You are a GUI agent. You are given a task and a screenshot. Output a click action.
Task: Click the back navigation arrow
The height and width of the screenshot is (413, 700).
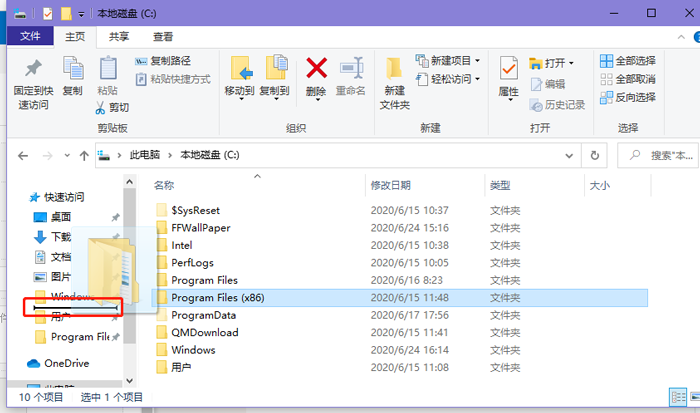tap(23, 156)
